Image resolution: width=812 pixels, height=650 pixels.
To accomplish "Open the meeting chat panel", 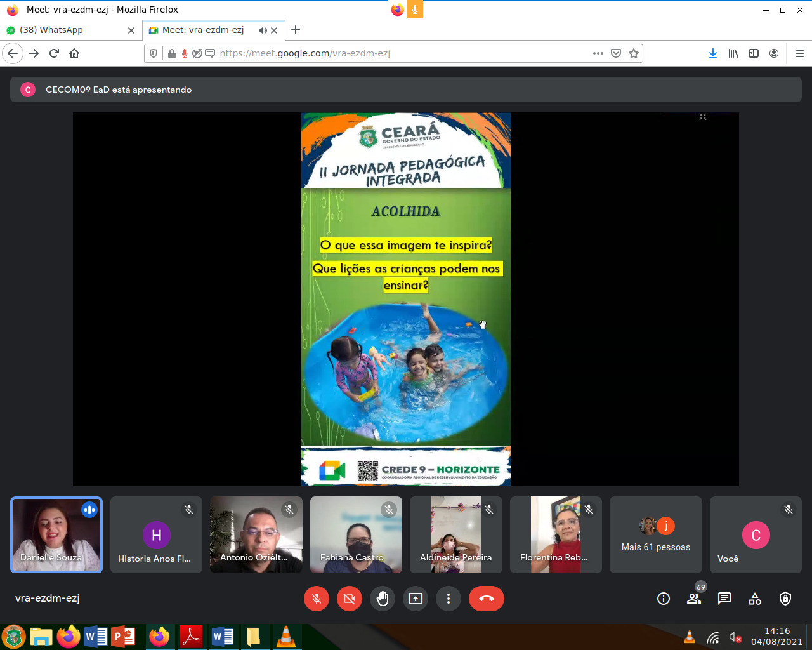I will click(x=724, y=599).
